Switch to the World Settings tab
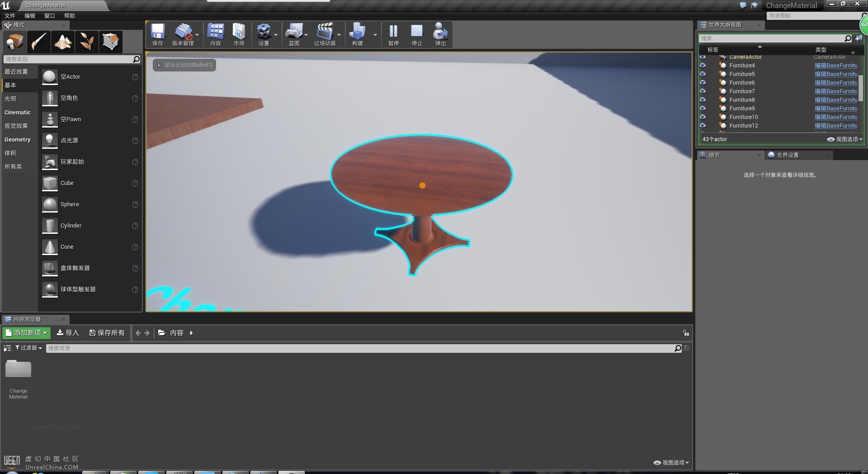This screenshot has height=474, width=868. (x=788, y=155)
